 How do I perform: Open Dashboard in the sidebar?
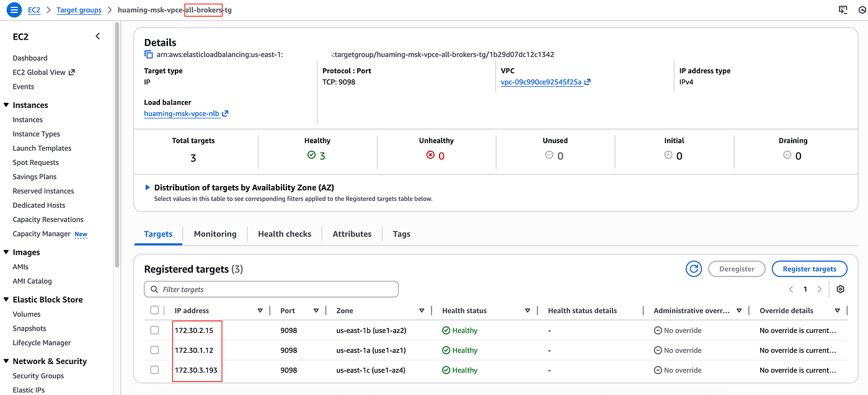coord(30,58)
